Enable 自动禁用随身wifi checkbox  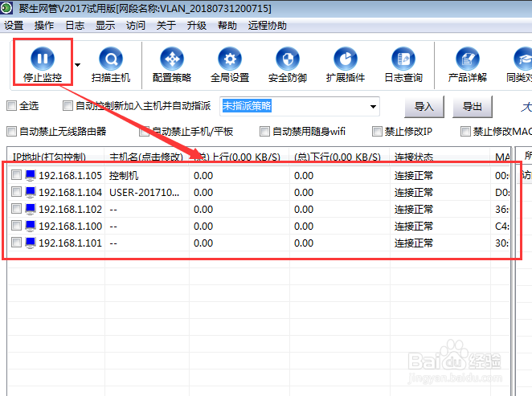pos(264,131)
